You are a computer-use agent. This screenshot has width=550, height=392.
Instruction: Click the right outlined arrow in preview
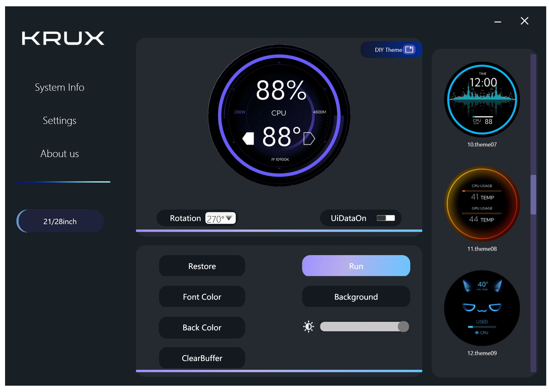[x=309, y=138]
